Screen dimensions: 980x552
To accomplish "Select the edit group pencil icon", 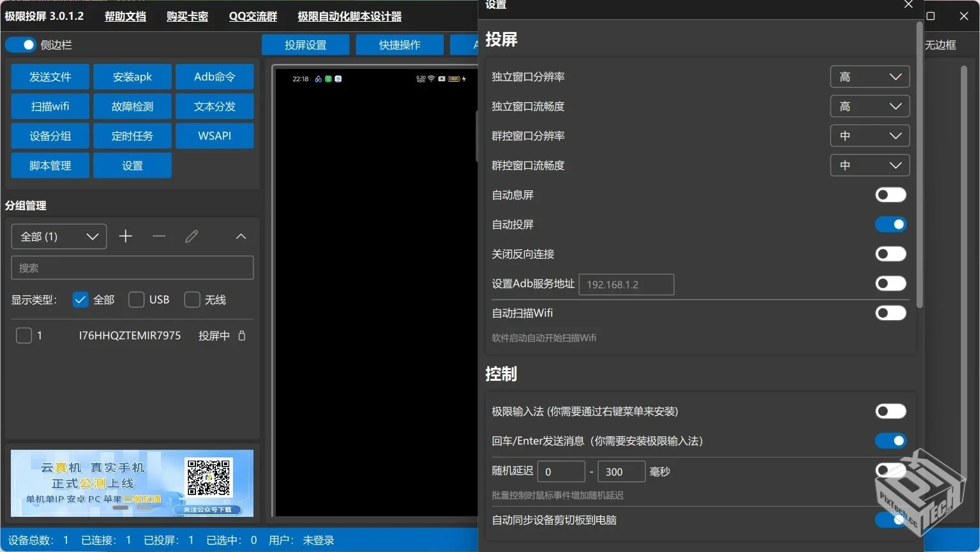I will [x=191, y=236].
